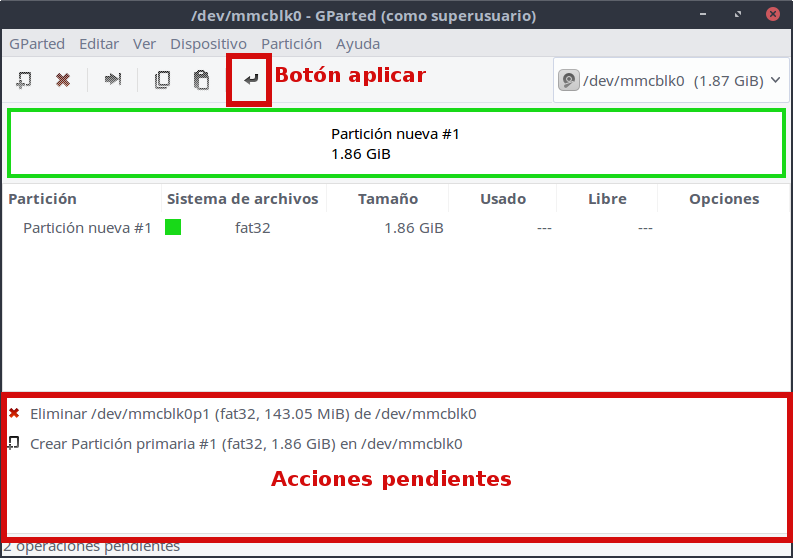
Task: Click the red delete partition icon
Action: [63, 80]
